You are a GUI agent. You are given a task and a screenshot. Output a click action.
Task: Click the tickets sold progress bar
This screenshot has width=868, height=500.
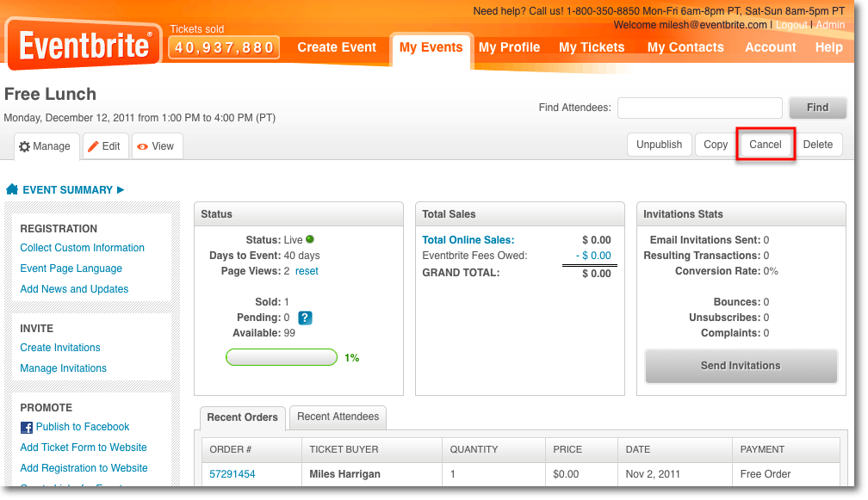click(282, 357)
